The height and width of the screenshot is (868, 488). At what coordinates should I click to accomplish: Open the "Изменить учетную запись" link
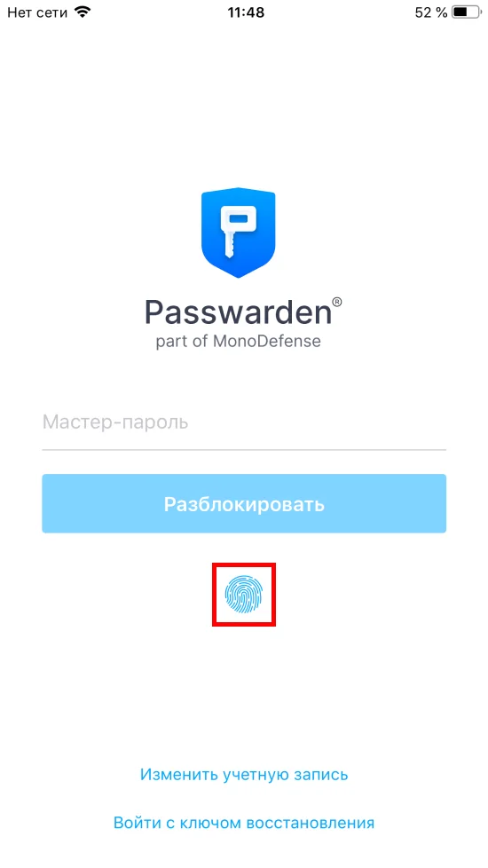(244, 774)
